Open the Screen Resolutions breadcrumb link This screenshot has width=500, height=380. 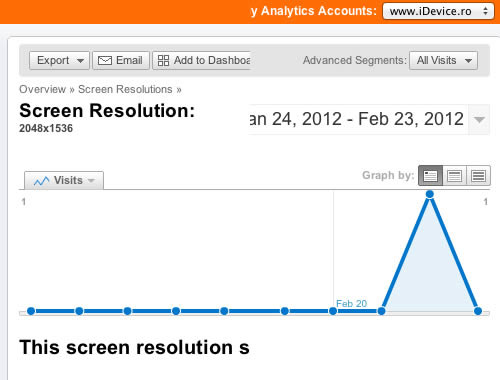[125, 89]
